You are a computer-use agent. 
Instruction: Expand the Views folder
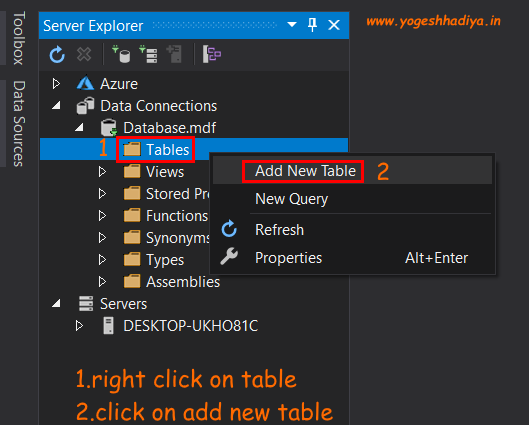(x=102, y=172)
